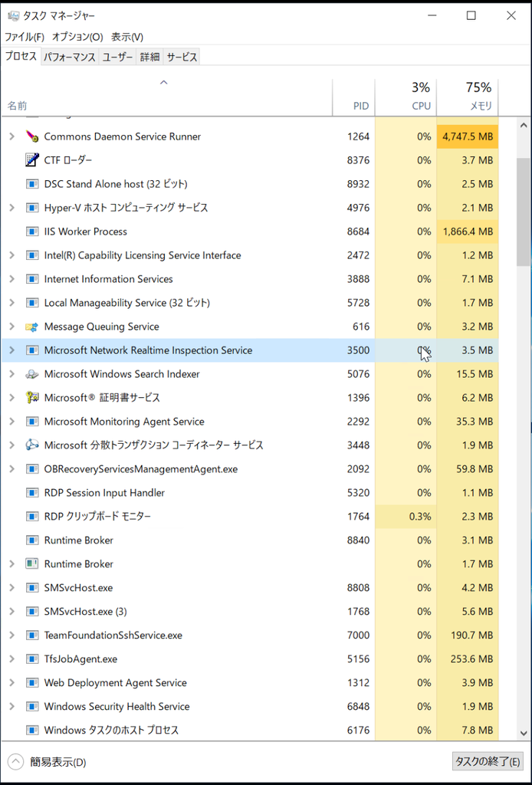The height and width of the screenshot is (785, 532).
Task: Click the 1,866.4 MB memory cell
Action: [468, 232]
